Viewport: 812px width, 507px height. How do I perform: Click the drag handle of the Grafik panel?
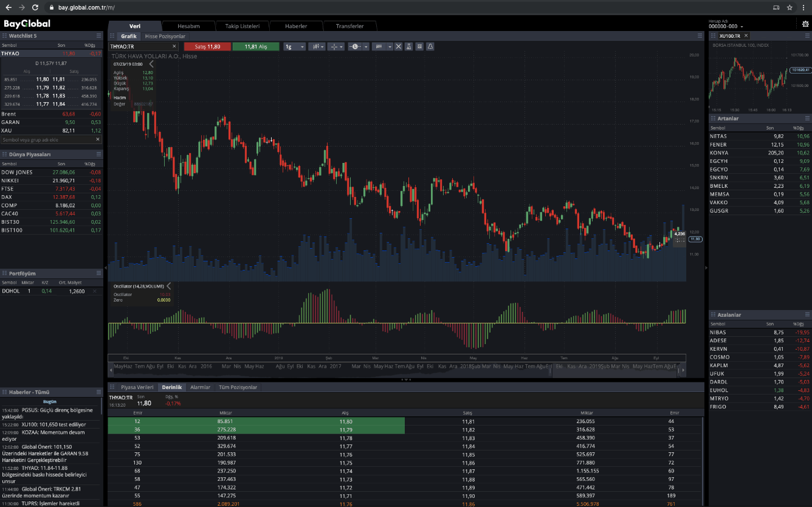[112, 36]
